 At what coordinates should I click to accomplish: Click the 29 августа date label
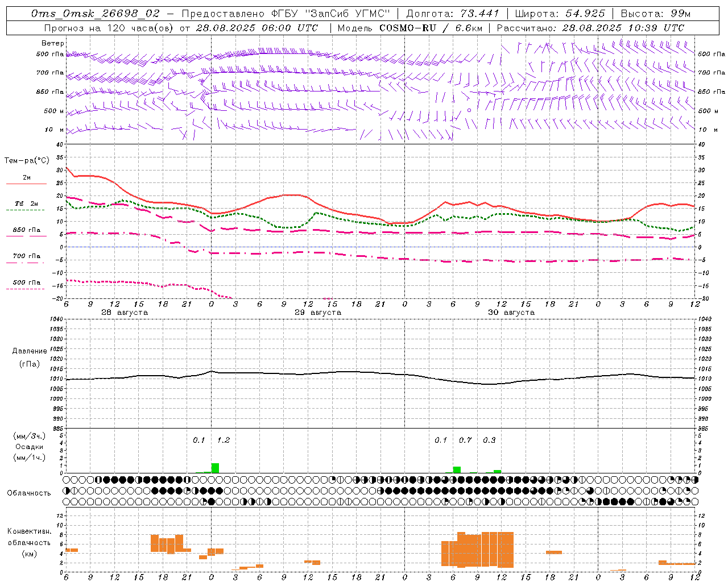pyautogui.click(x=318, y=313)
